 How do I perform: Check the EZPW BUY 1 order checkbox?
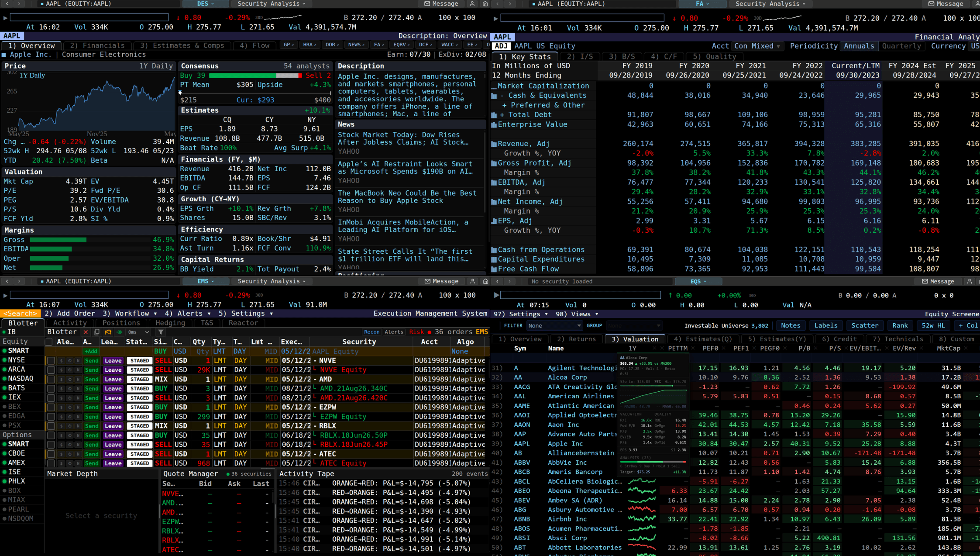tap(51, 408)
